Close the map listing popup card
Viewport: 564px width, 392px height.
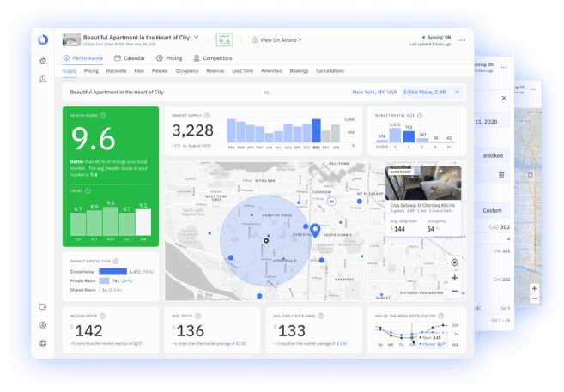[x=455, y=173]
